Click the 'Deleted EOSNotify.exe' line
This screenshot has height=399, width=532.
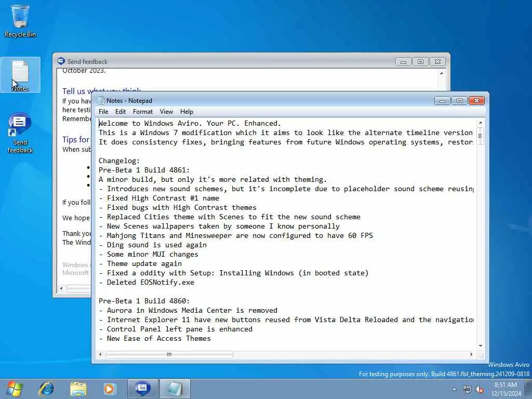pos(147,282)
